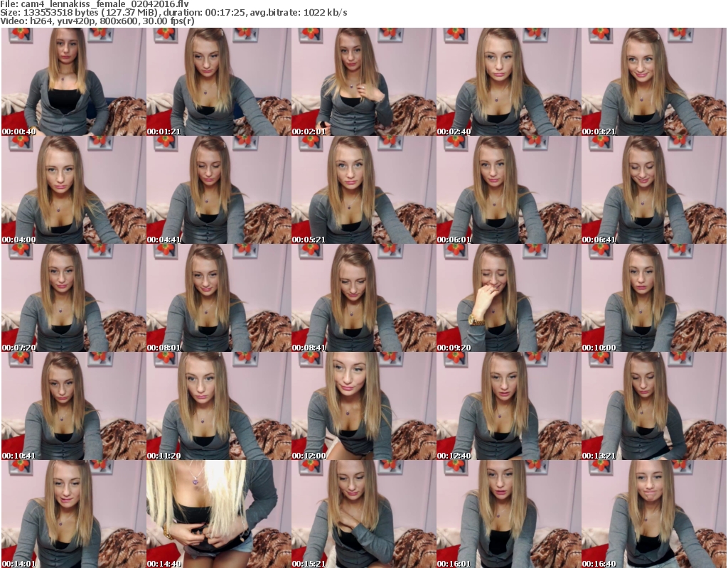Select the thumbnail stamped 00:07:20
728x568 pixels.
[x=73, y=298]
